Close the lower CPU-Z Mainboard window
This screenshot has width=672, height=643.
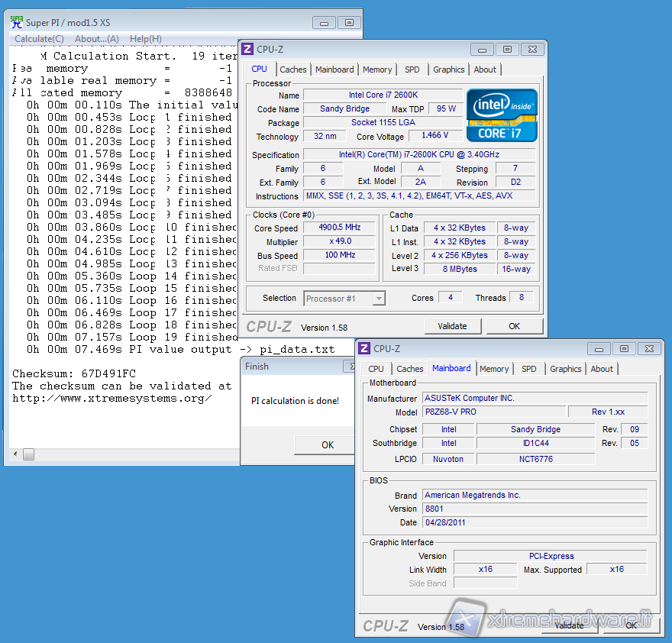pos(650,349)
